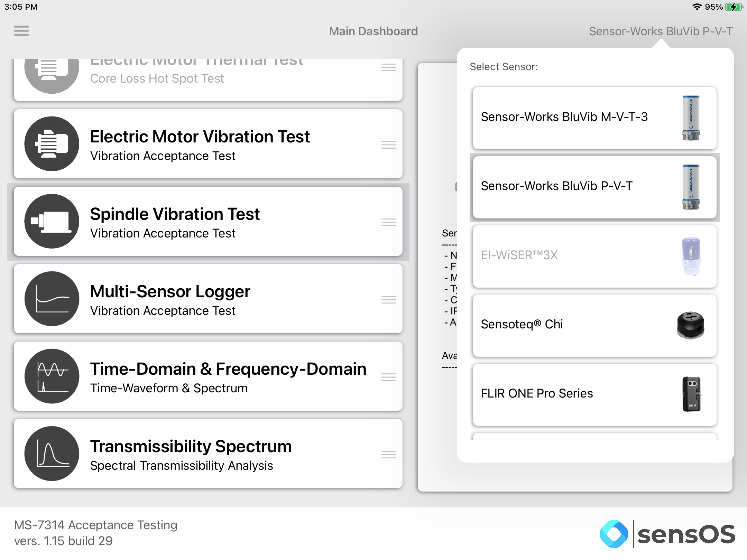Tap the EI-WiSER 3X sensor image
The image size is (747, 560).
pyautogui.click(x=691, y=256)
